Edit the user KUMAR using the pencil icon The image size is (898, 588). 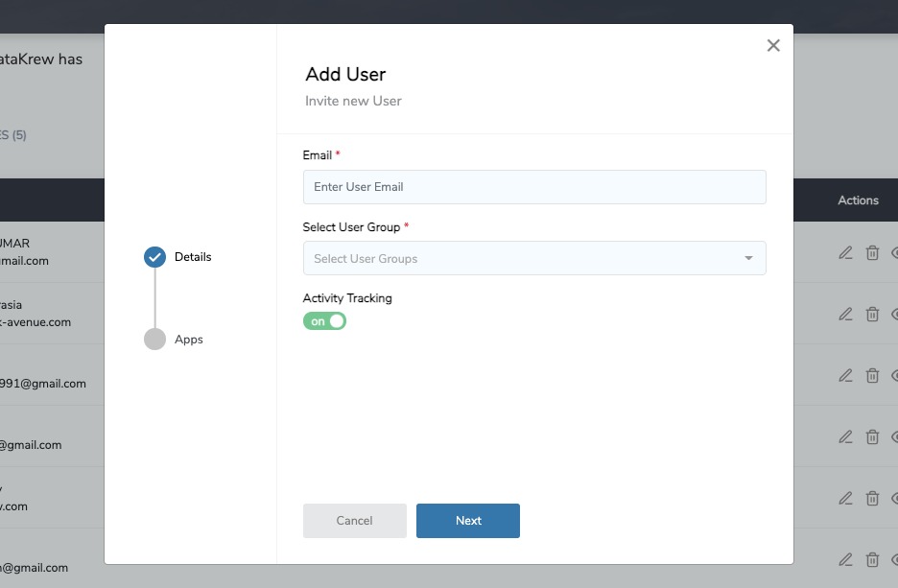(x=845, y=252)
